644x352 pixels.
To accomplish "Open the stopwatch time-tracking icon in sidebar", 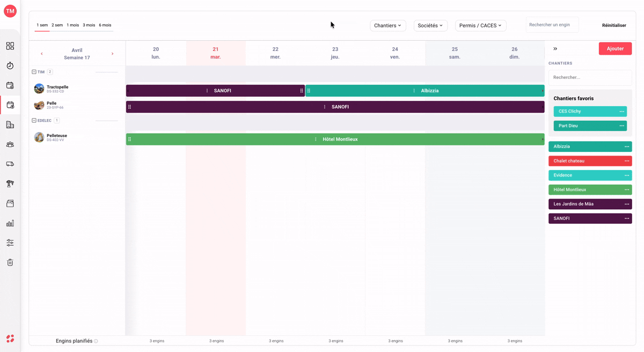I will (x=10, y=65).
